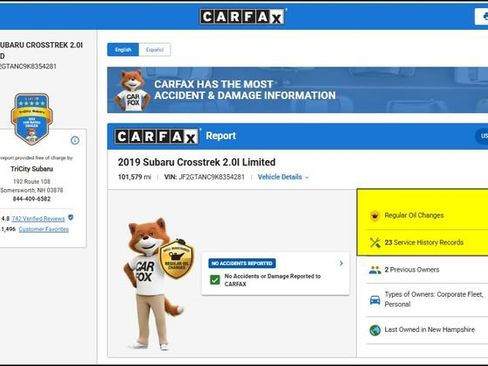Image resolution: width=488 pixels, height=366 pixels.
Task: Click the Regular Oil Changes oil icon
Action: click(375, 216)
